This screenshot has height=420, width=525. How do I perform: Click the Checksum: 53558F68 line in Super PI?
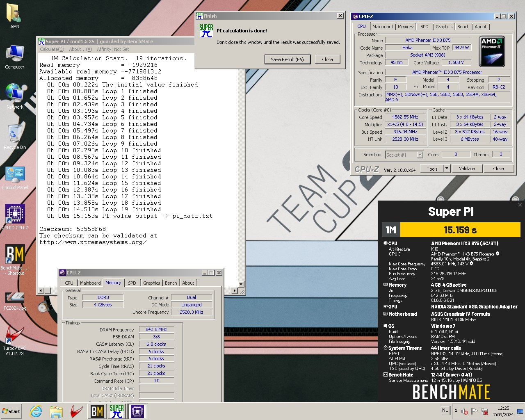click(73, 229)
